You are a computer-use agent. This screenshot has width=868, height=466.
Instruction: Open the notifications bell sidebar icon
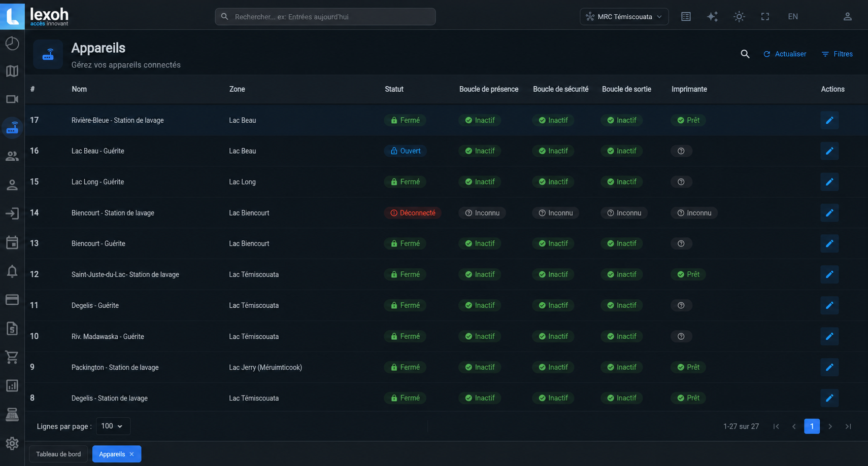12,271
